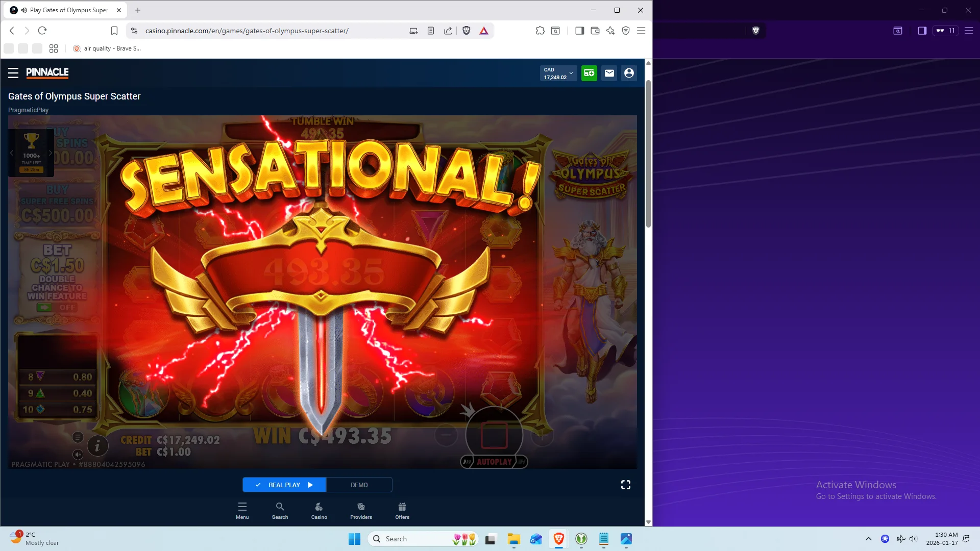Click Brave Shields in background window

click(756, 31)
